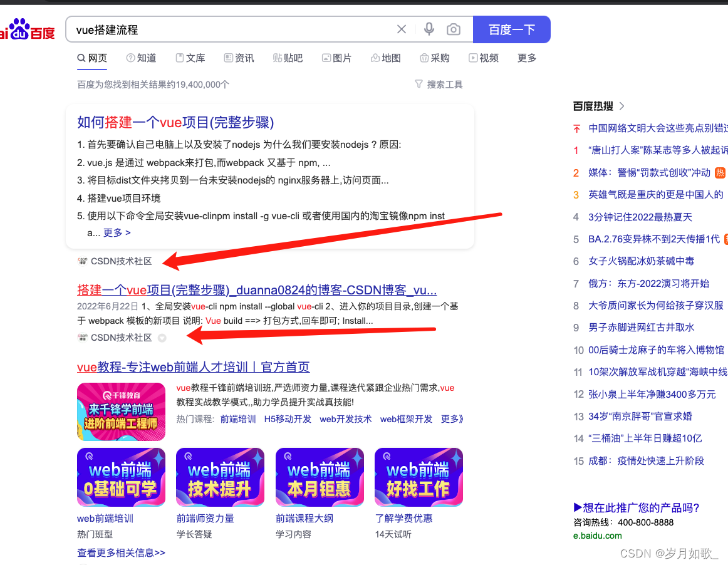Open hot topic 中国网络文明大会这些亮点
Image resolution: width=728 pixels, height=565 pixels.
coord(658,128)
